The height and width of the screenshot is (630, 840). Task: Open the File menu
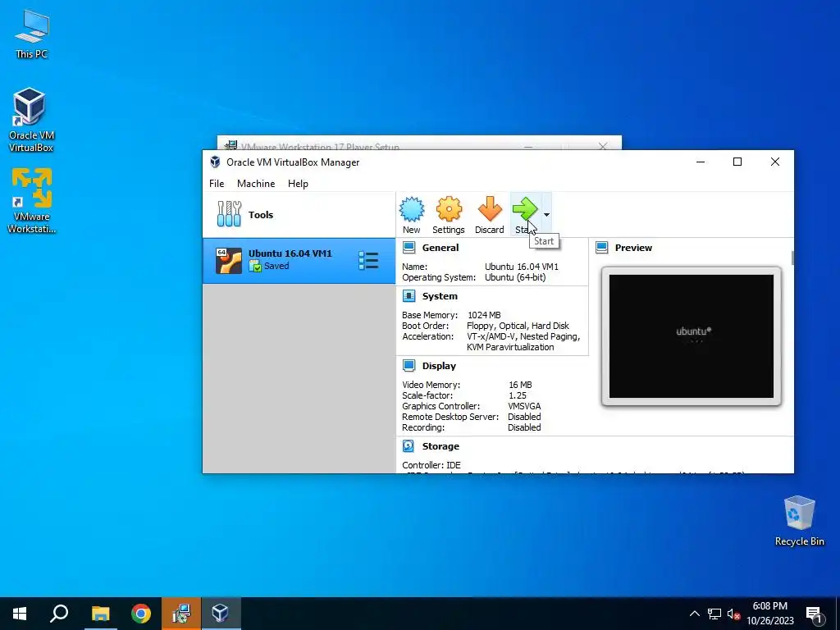(x=217, y=183)
